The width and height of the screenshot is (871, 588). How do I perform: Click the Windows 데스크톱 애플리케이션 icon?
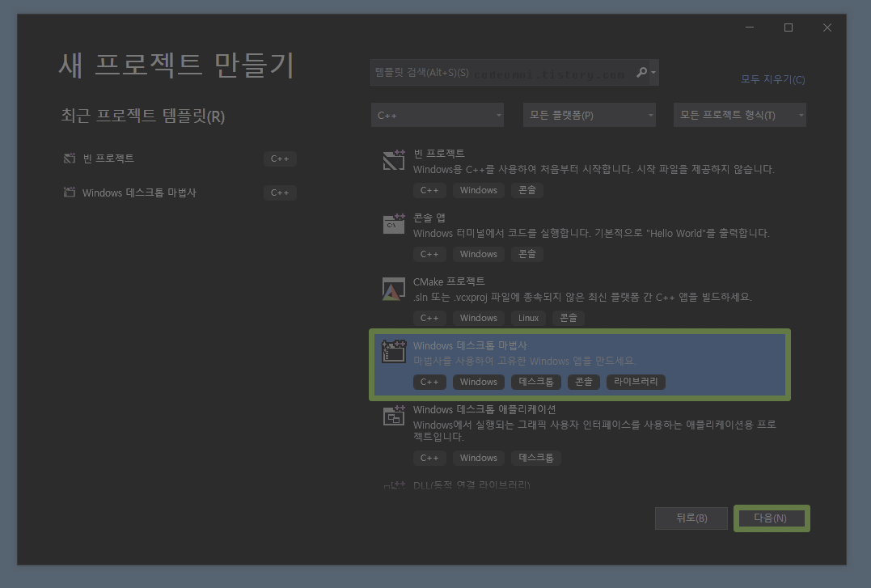click(394, 416)
